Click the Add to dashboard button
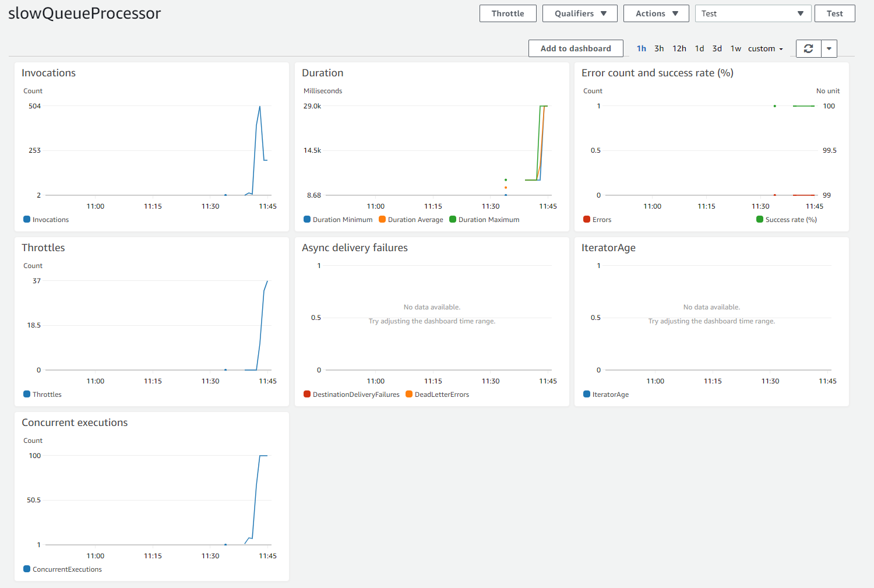The width and height of the screenshot is (874, 588). coord(575,48)
